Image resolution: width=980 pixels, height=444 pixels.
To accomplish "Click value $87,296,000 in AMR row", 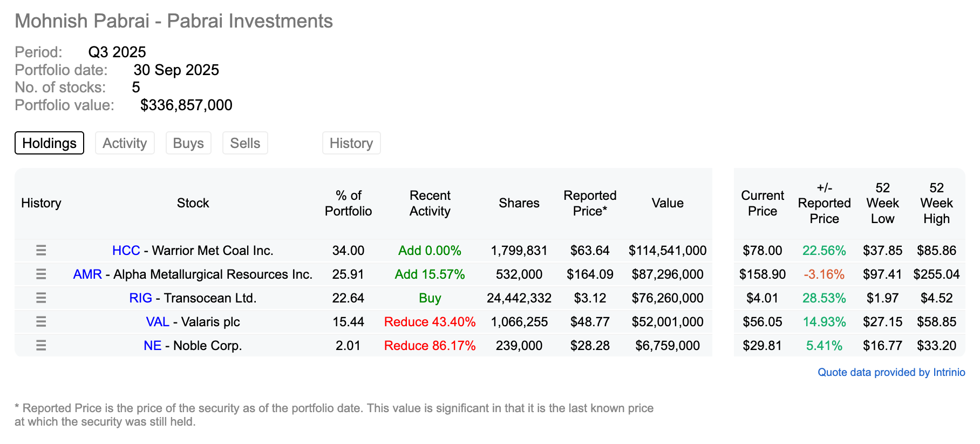I will point(668,274).
